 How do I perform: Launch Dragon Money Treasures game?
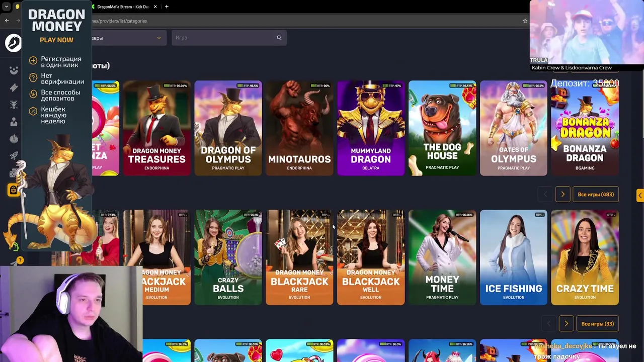[x=156, y=128]
